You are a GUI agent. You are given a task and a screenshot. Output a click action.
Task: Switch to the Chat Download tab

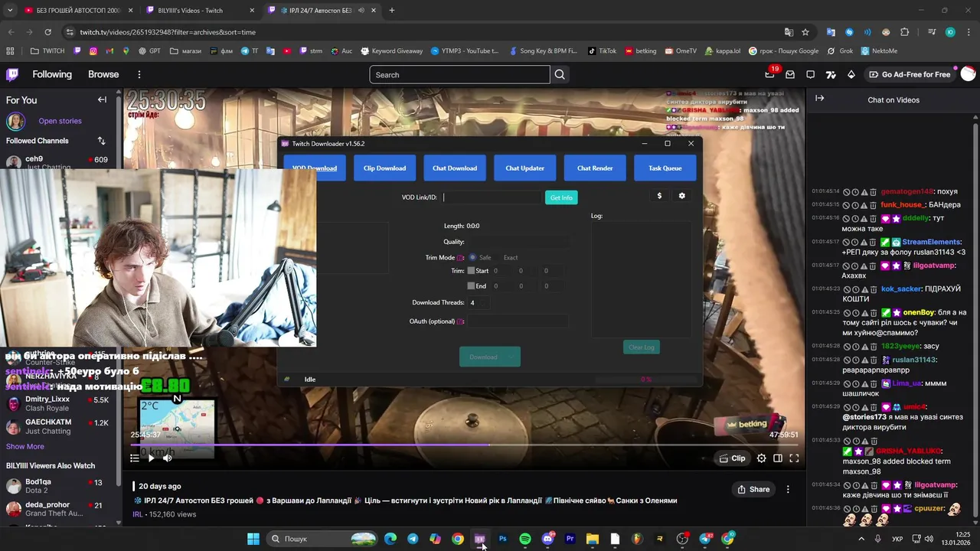tap(455, 168)
